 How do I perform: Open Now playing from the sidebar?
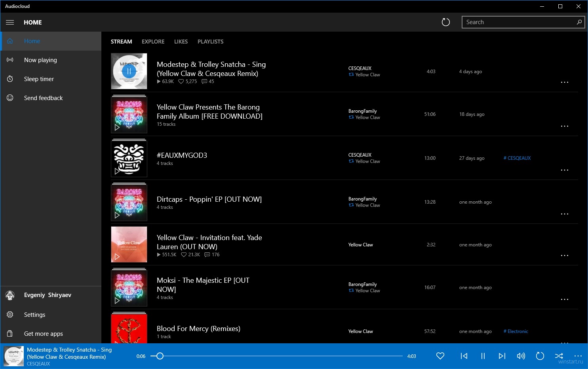(x=51, y=60)
